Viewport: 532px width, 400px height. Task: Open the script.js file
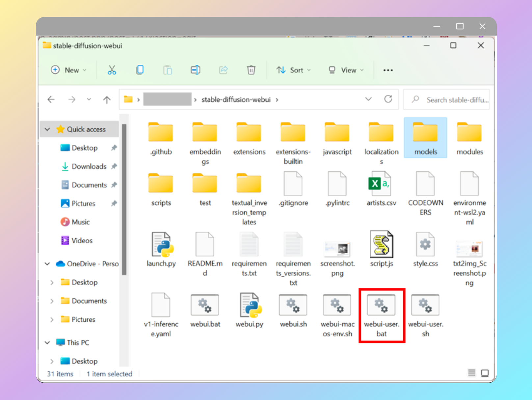[382, 245]
